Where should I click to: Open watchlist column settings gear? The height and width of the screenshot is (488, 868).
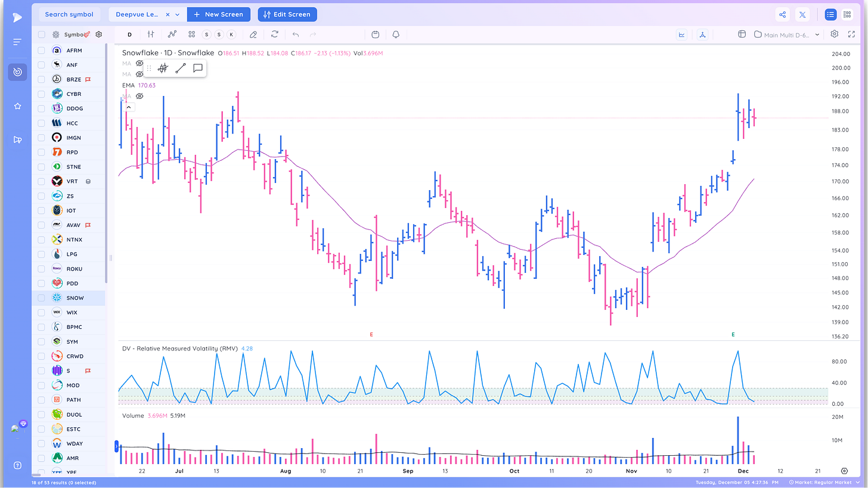pos(99,35)
